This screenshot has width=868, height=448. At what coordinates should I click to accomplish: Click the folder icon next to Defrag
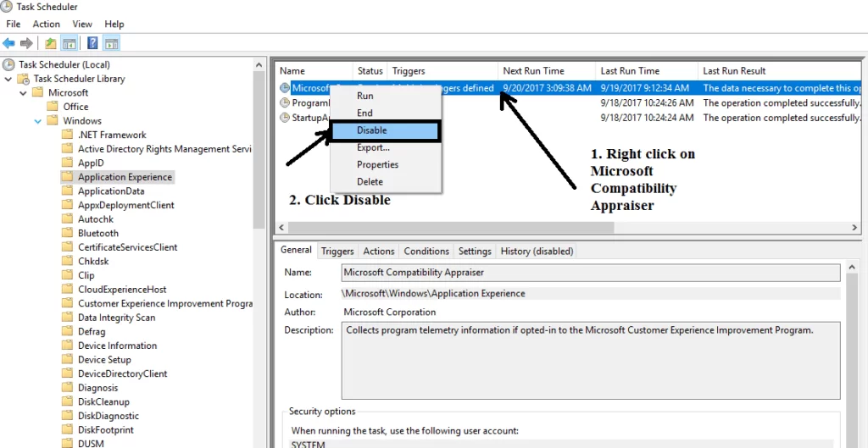pyautogui.click(x=68, y=332)
